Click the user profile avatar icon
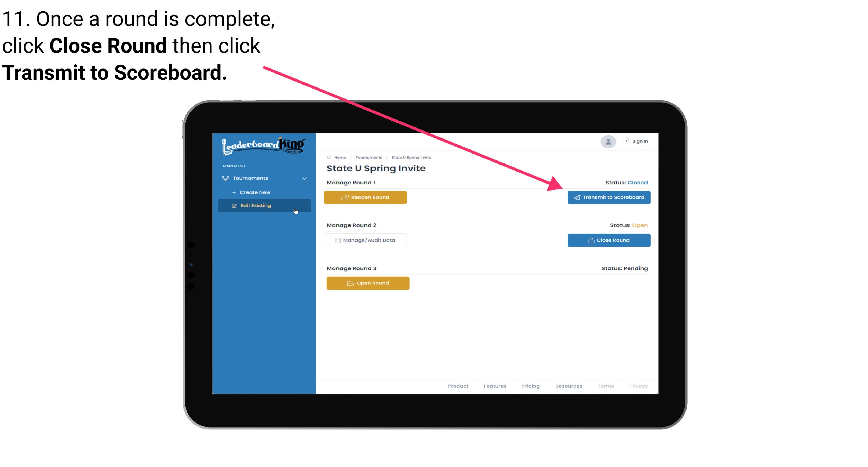 [607, 142]
